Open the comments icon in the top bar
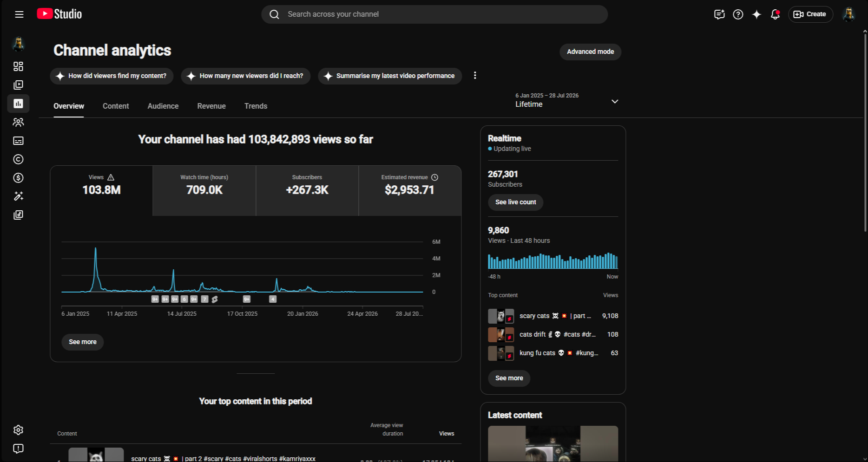 (x=719, y=14)
